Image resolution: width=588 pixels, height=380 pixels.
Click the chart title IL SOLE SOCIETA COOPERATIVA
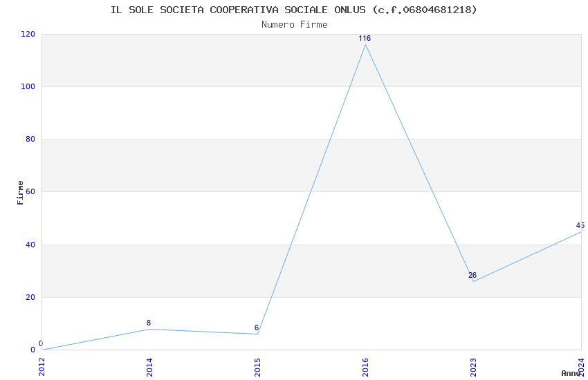pos(293,10)
